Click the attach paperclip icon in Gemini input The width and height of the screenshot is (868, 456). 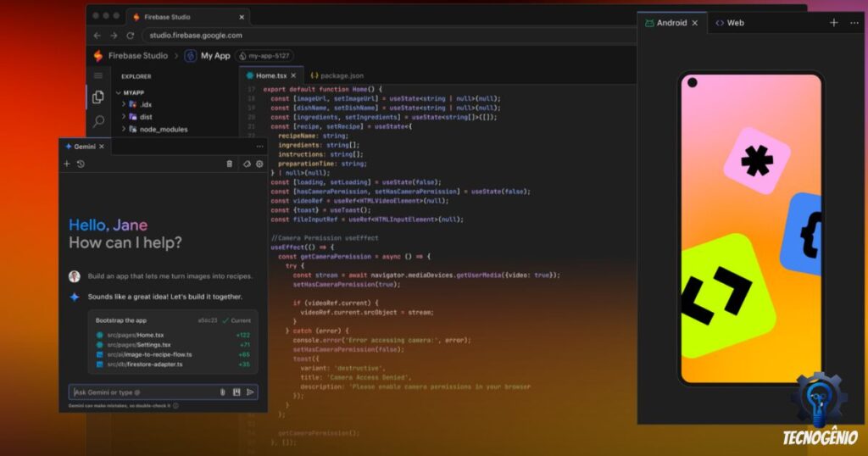pyautogui.click(x=223, y=392)
